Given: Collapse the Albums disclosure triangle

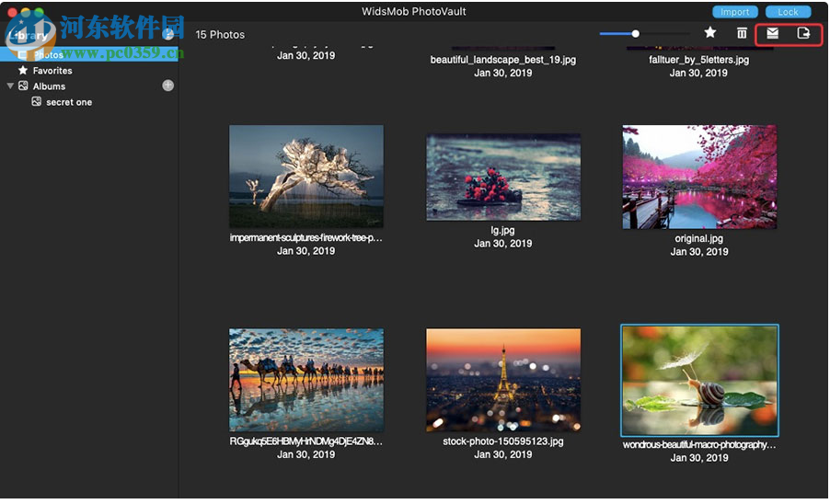Looking at the screenshot, I should pyautogui.click(x=10, y=86).
